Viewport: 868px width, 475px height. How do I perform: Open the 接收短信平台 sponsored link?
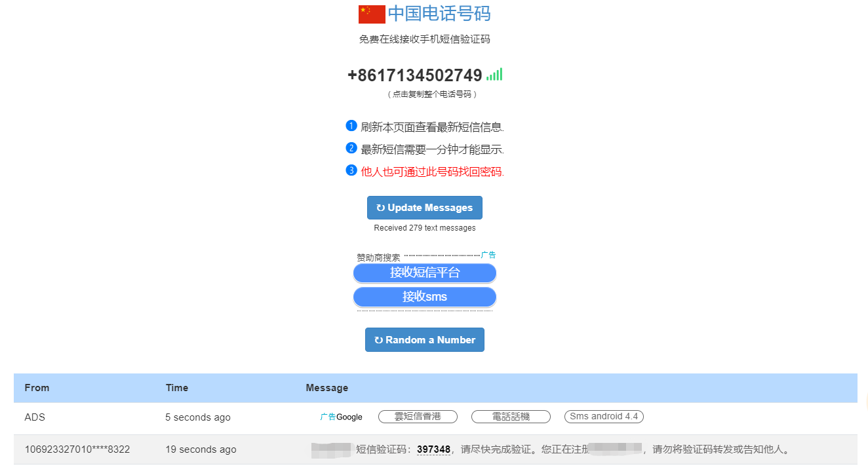[425, 273]
